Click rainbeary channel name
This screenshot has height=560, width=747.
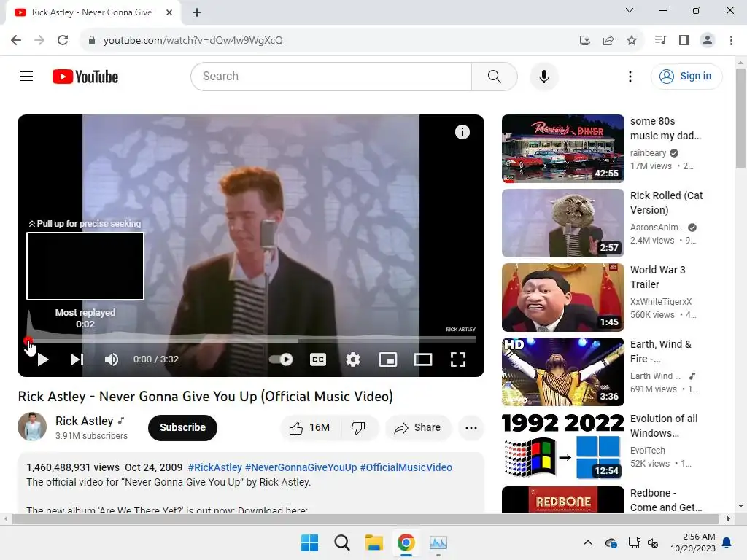click(648, 153)
